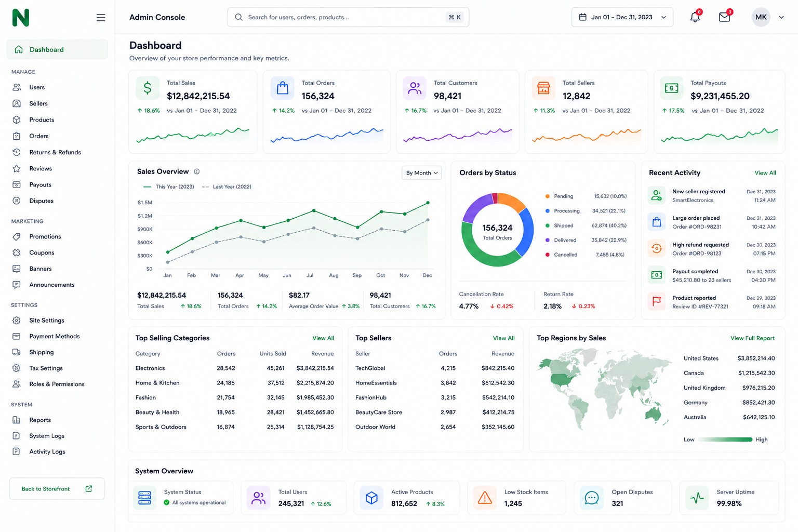This screenshot has width=798, height=532.
Task: Open the mail inbox envelope icon
Action: pos(725,17)
